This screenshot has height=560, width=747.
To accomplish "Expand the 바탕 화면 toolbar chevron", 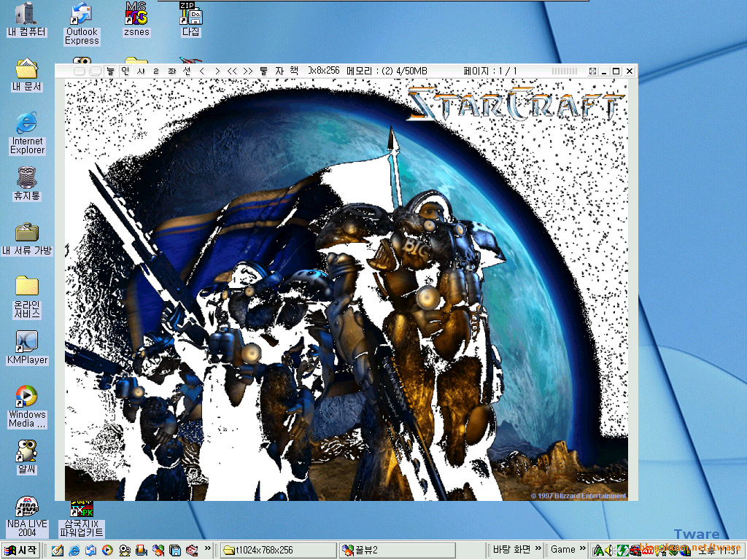I will [538, 548].
